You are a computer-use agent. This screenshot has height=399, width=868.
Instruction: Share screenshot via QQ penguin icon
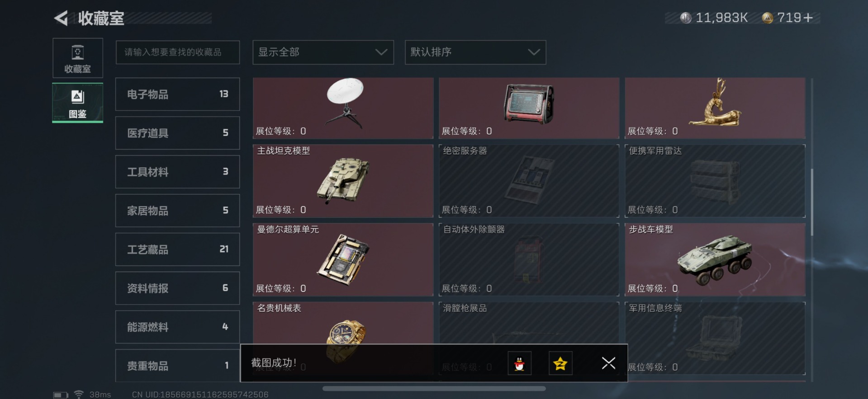tap(519, 363)
